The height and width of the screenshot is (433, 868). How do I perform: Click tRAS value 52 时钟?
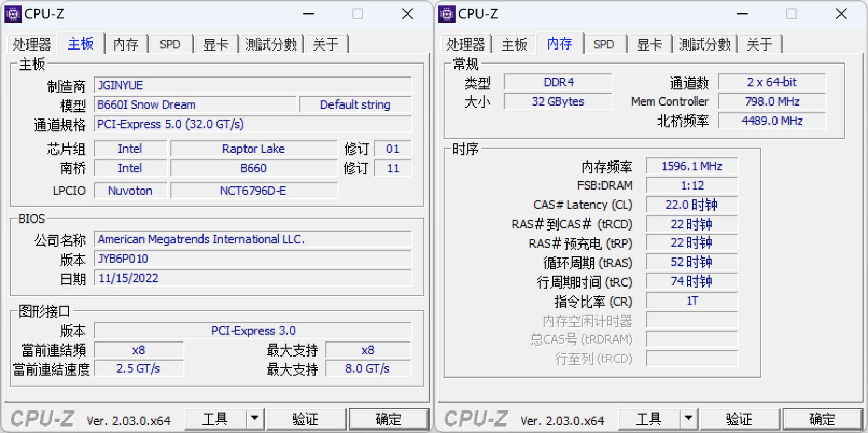pyautogui.click(x=692, y=262)
